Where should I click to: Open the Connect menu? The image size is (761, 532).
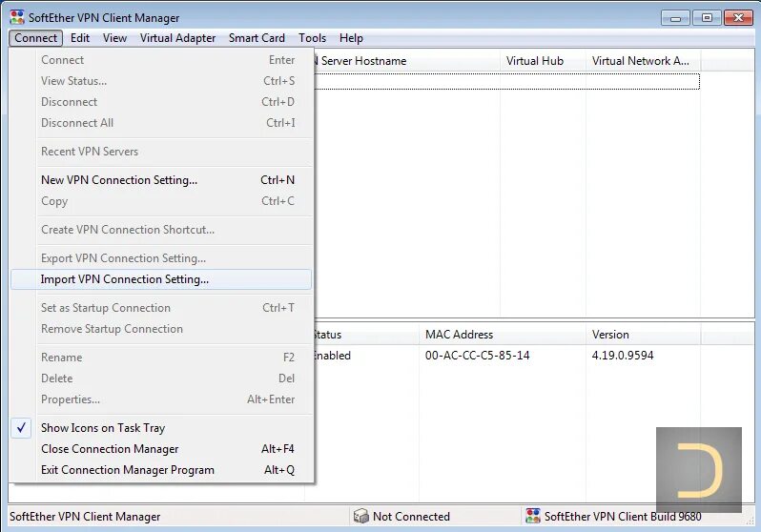[x=35, y=38]
